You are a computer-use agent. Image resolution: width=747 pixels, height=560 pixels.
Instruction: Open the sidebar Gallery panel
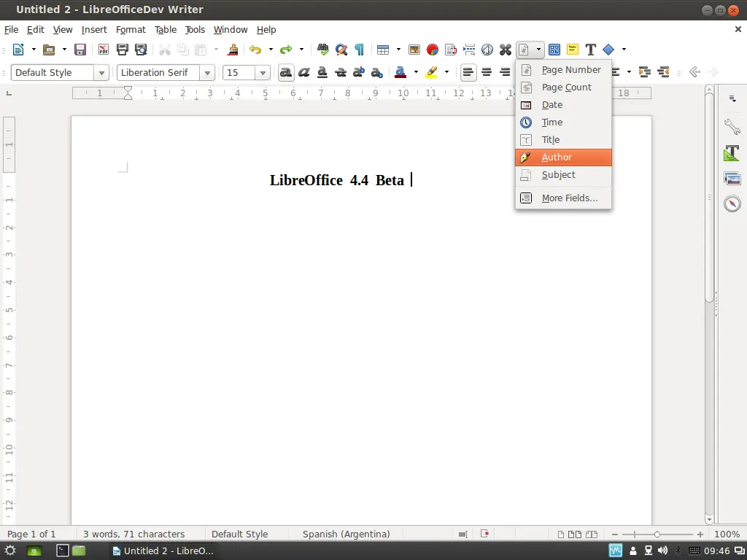pyautogui.click(x=732, y=179)
